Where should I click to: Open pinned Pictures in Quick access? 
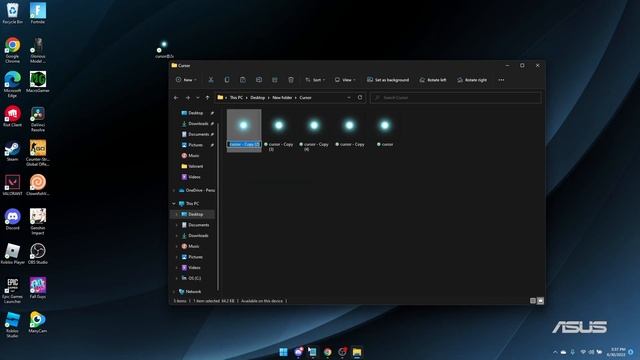[196, 144]
